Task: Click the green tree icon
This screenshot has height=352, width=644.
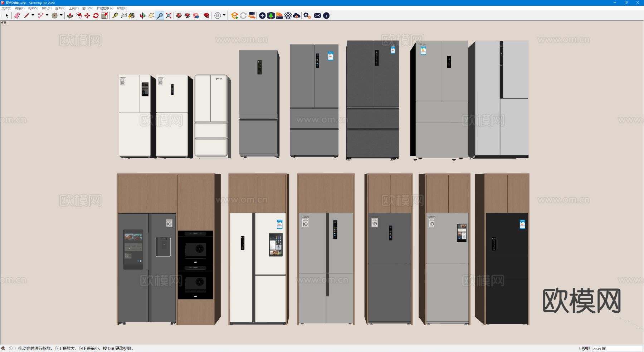Action: [271, 15]
